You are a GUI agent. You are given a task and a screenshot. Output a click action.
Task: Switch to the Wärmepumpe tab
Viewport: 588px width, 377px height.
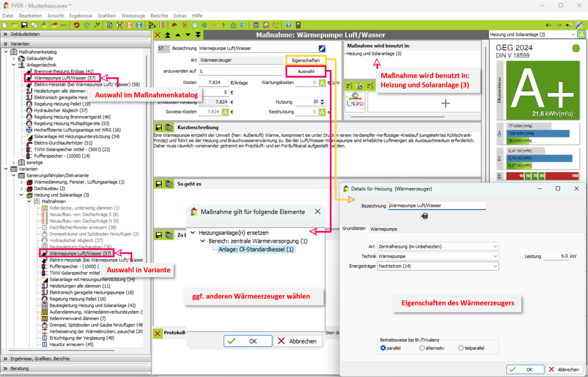point(384,229)
